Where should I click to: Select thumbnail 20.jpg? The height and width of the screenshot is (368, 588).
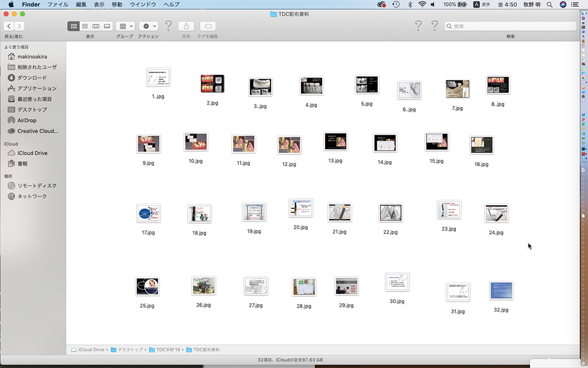[x=301, y=208]
